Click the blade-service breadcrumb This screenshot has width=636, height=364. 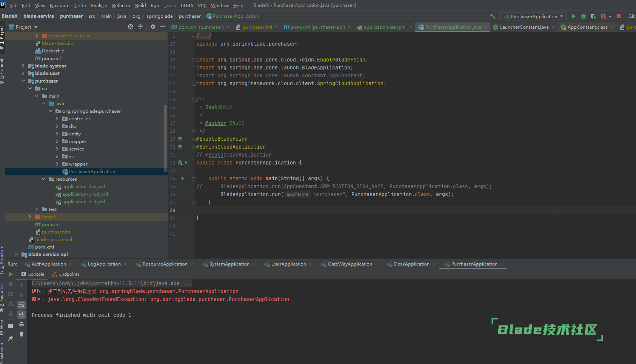click(38, 16)
